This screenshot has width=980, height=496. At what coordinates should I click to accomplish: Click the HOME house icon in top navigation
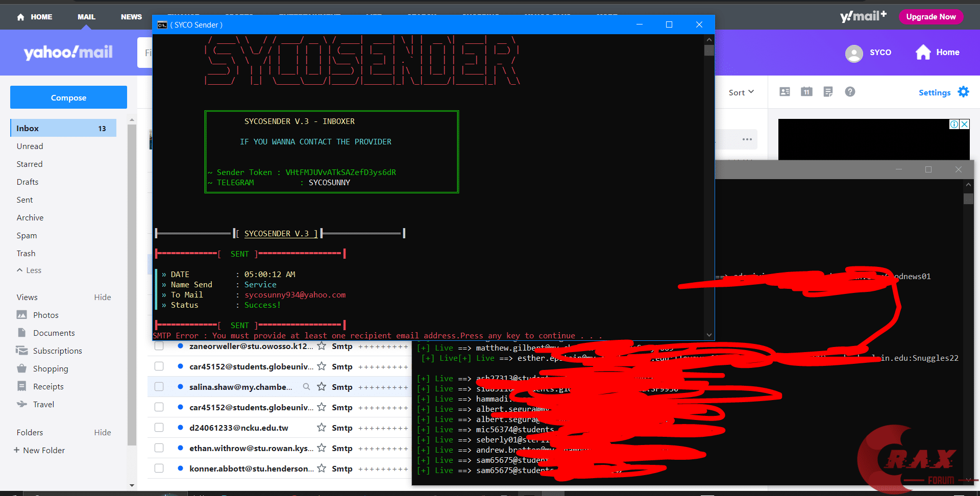20,17
